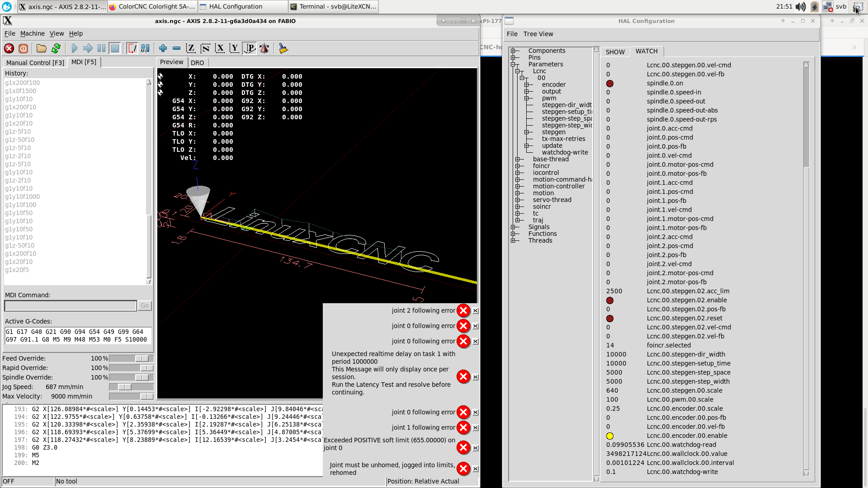Viewport: 868px width, 488px height.
Task: Toggle the Emergency Stop button in AXIS
Action: pyautogui.click(x=9, y=48)
